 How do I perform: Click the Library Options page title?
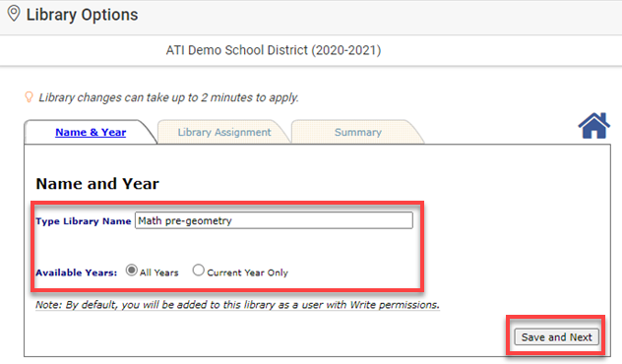coord(82,15)
